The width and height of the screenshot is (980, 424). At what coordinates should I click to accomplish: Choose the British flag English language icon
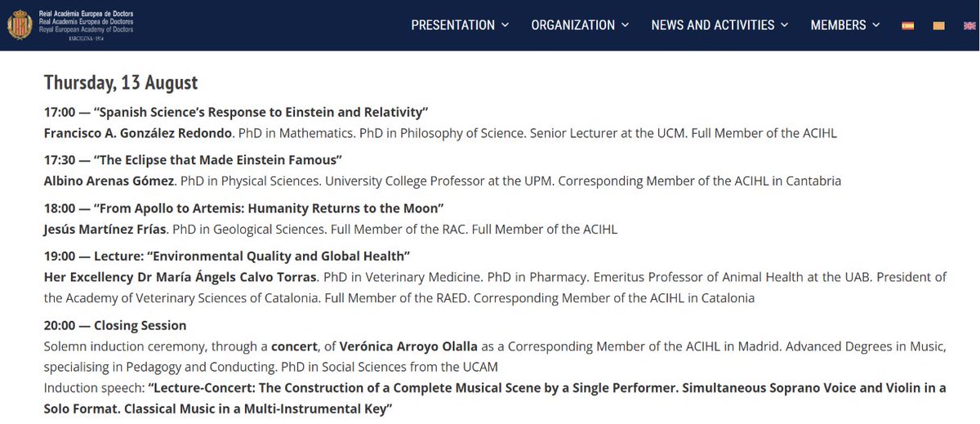click(x=971, y=25)
